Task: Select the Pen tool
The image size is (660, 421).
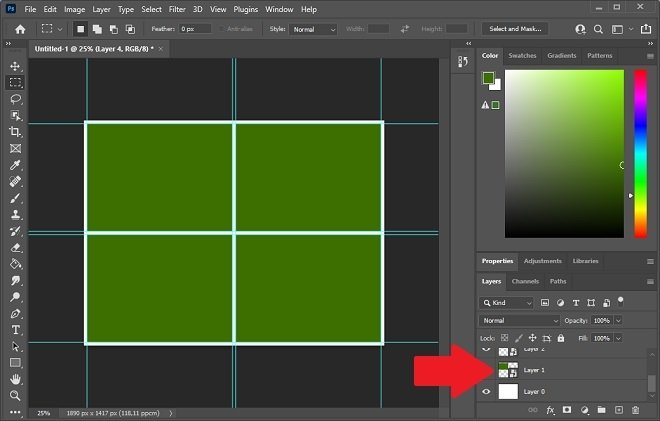Action: click(15, 313)
